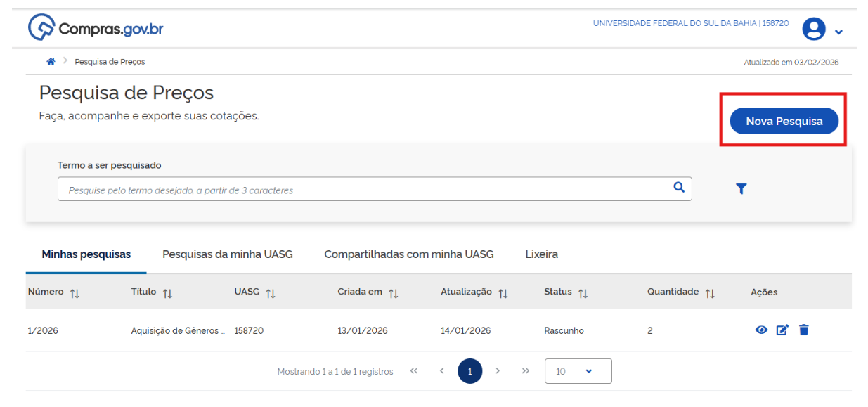Jump to last page double arrow
The width and height of the screenshot is (868, 407).
(x=525, y=371)
